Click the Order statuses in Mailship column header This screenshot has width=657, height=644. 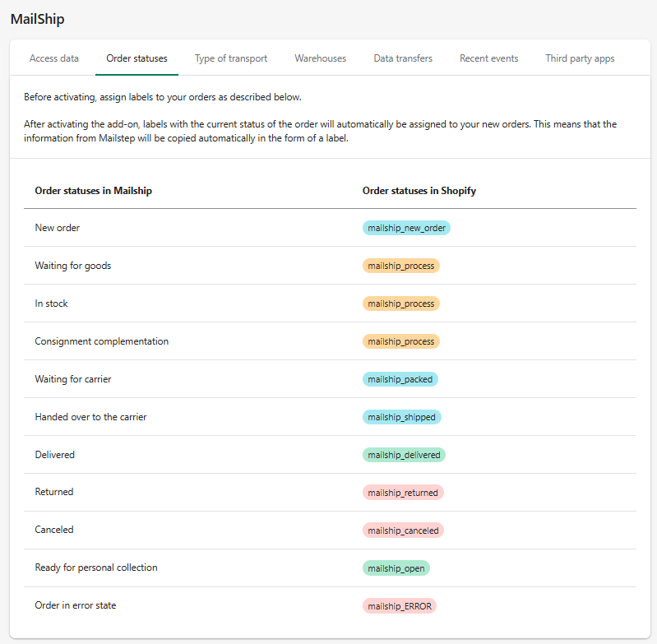(93, 191)
